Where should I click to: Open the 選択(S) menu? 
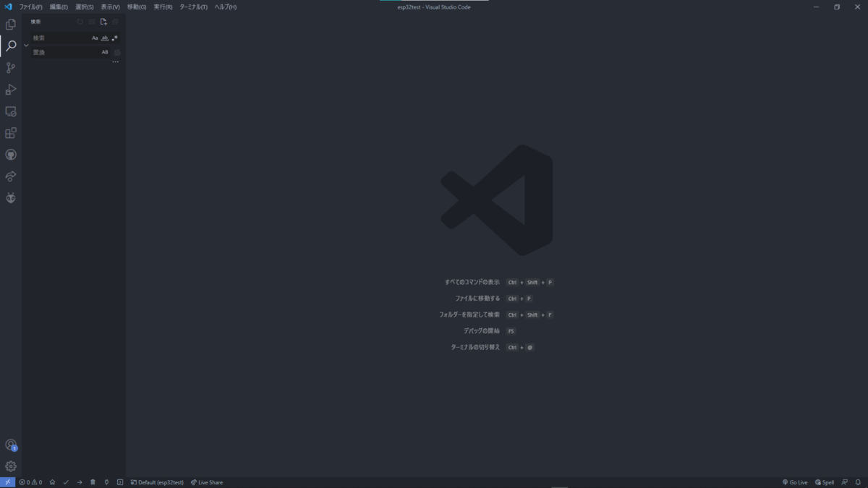[85, 7]
